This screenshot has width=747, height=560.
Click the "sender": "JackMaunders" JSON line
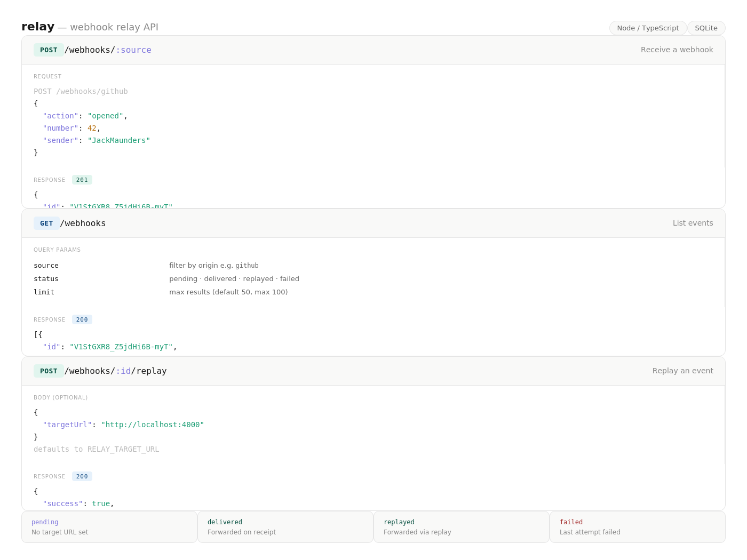point(96,140)
